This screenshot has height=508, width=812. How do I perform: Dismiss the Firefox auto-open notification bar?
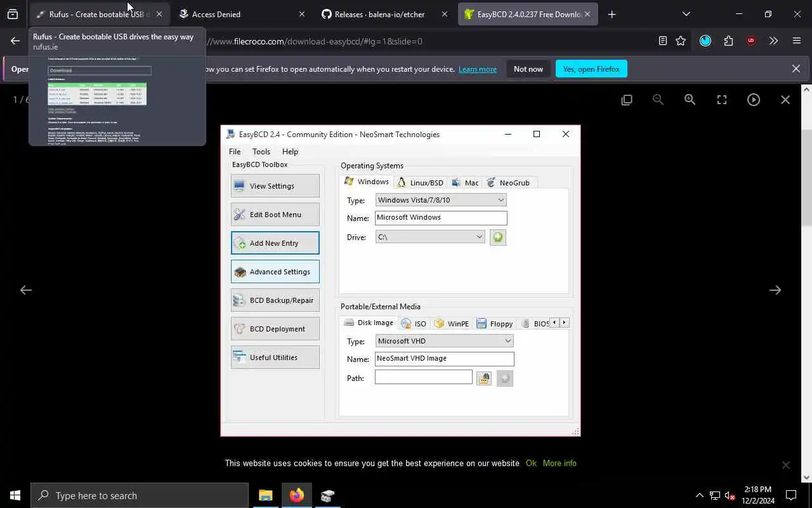point(796,69)
